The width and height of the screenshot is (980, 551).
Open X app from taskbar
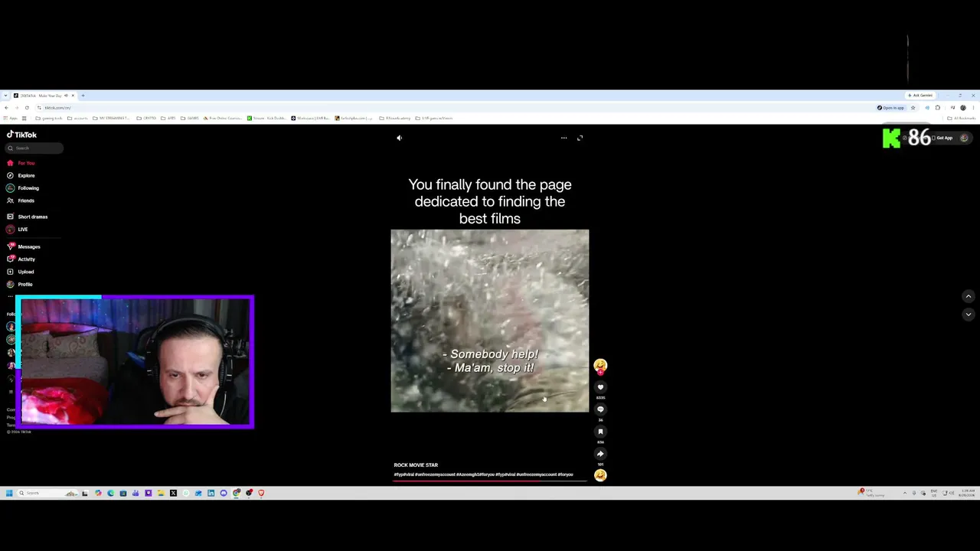point(173,493)
